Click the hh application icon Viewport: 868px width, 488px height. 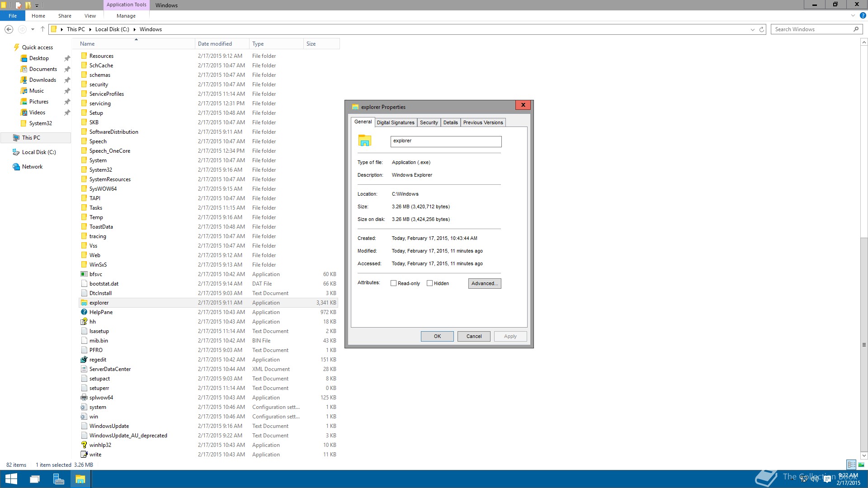click(84, 322)
